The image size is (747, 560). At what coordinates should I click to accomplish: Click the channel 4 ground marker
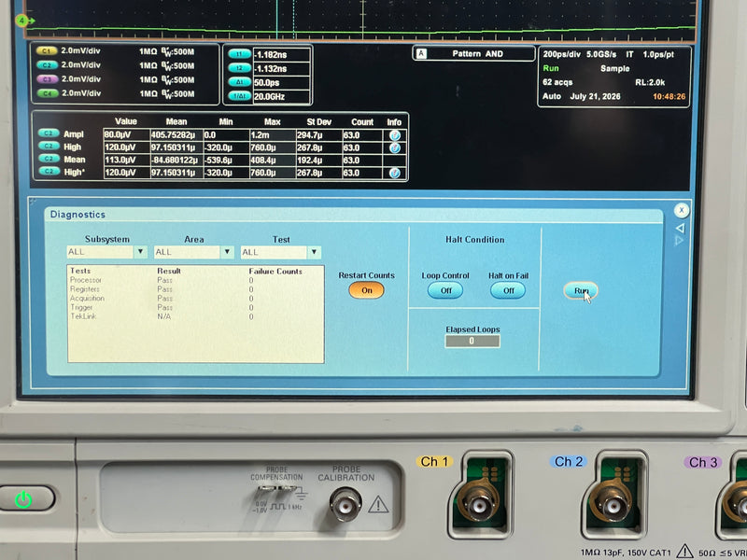point(24,21)
